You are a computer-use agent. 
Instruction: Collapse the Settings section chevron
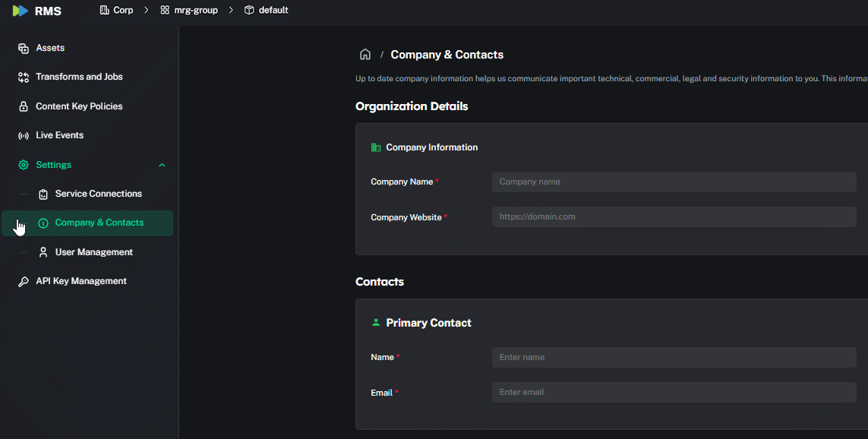coord(163,165)
